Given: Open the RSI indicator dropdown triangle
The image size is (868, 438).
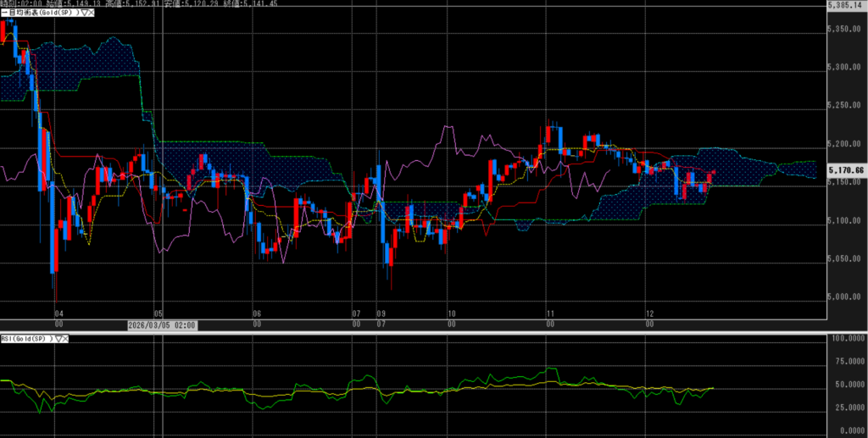Looking at the screenshot, I should click(x=58, y=338).
